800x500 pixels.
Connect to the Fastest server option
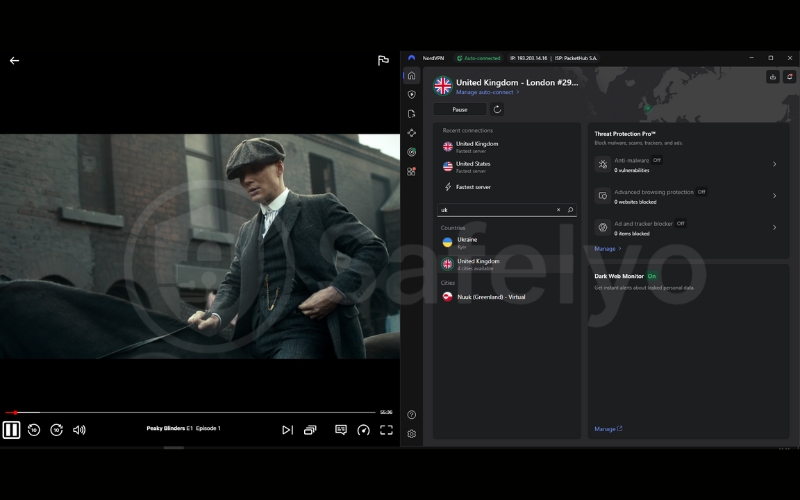point(507,187)
